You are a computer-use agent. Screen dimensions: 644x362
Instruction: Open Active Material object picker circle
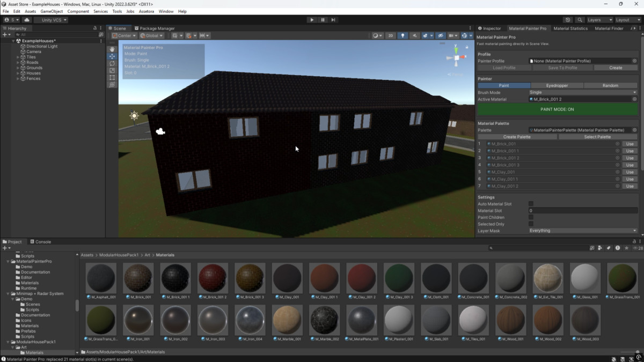(x=634, y=99)
